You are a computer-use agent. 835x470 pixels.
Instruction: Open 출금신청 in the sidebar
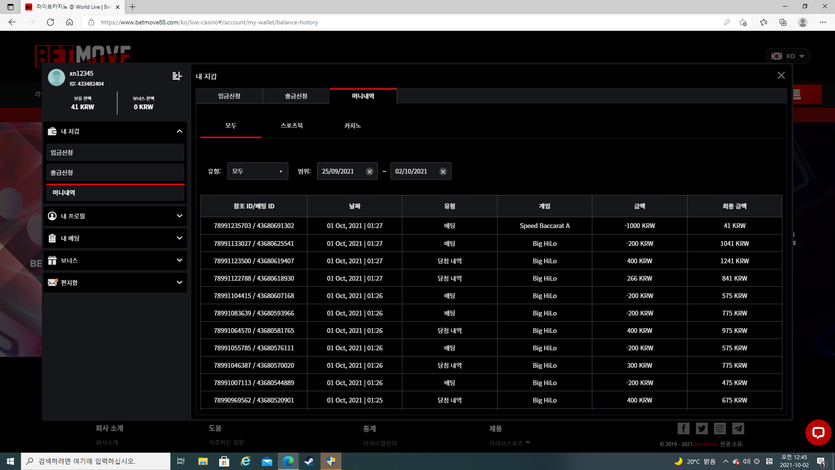115,172
